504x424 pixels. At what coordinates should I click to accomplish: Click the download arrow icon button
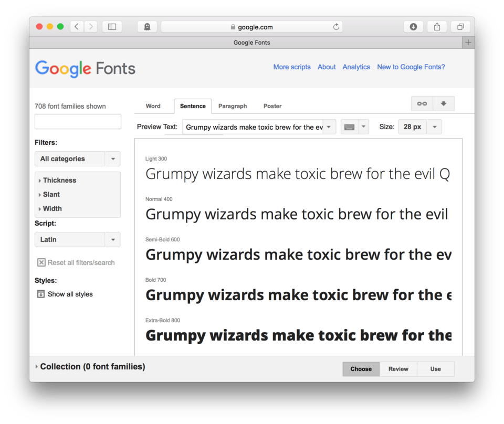tap(444, 103)
